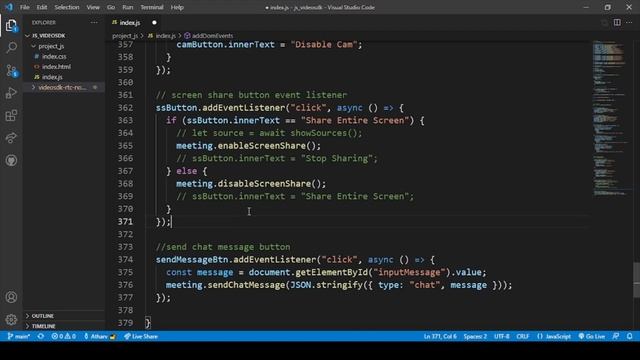
Task: Start Live Share from status bar
Action: point(141,336)
